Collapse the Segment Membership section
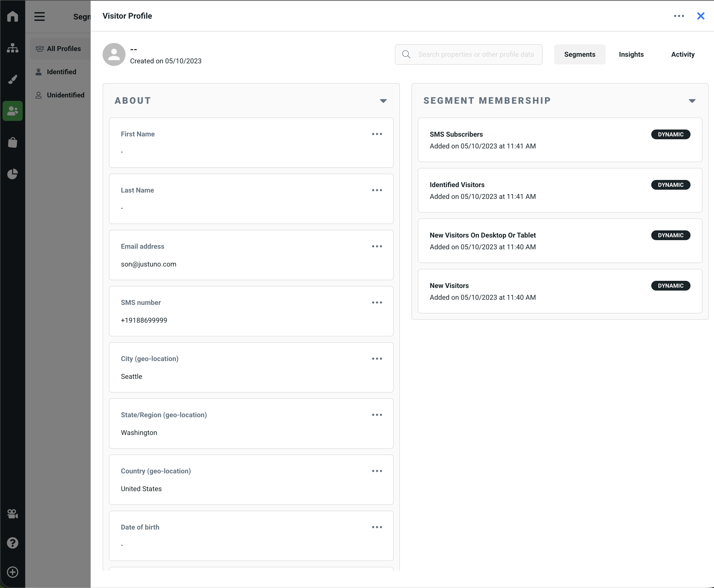This screenshot has height=588, width=714. [x=692, y=101]
